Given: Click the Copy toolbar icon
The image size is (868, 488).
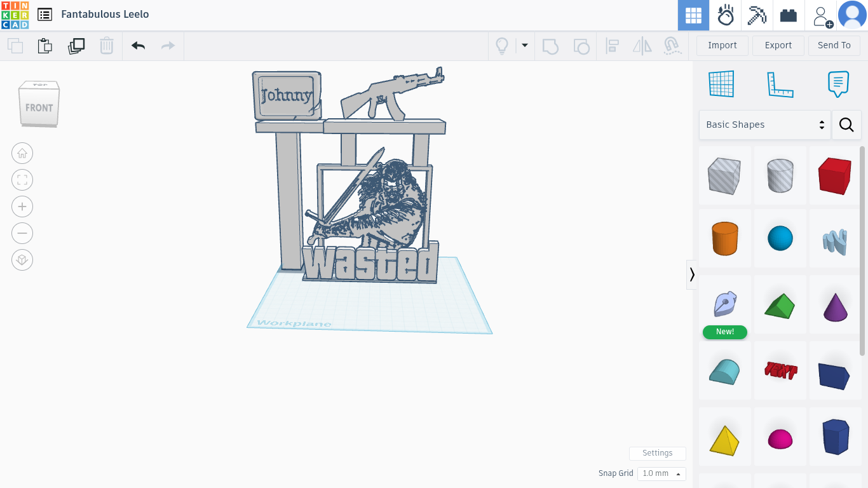Looking at the screenshot, I should pos(15,46).
